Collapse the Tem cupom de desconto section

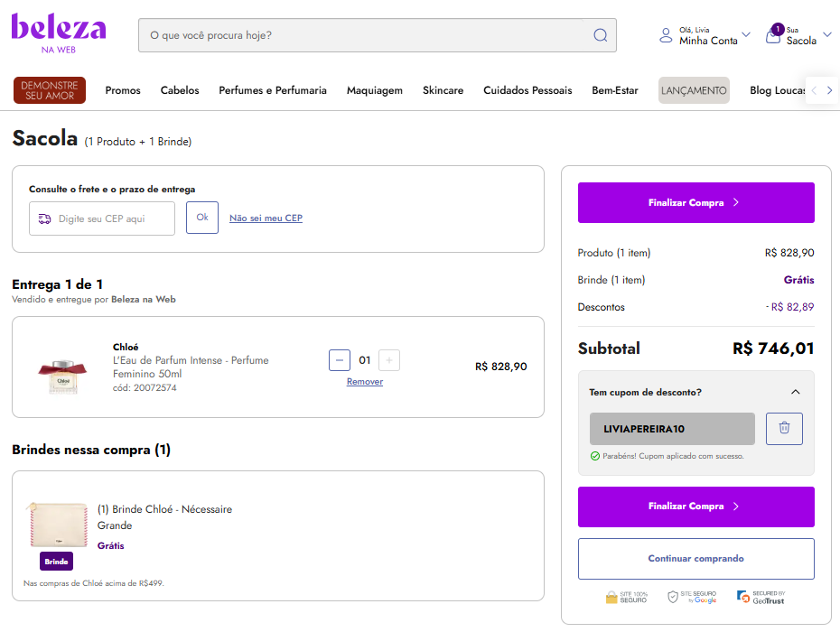click(x=796, y=392)
